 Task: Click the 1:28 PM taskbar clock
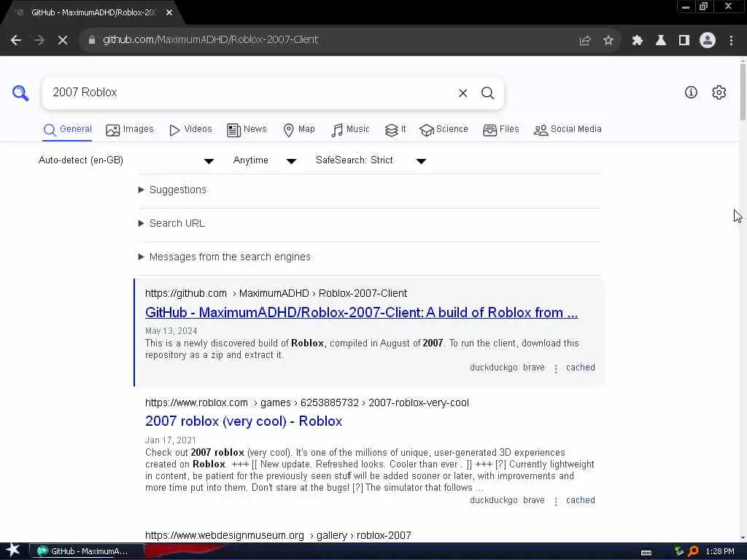pos(720,551)
